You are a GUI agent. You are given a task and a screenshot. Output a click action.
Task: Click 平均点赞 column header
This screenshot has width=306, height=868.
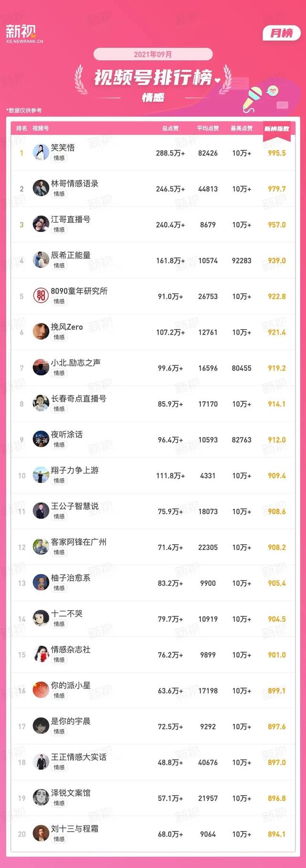tap(208, 128)
